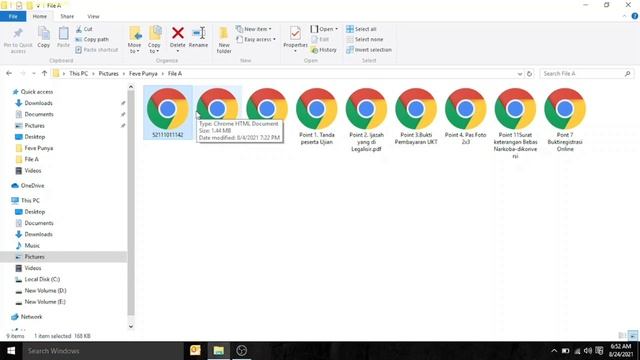
Task: Expand the Easy access dropdown
Action: pos(256,39)
